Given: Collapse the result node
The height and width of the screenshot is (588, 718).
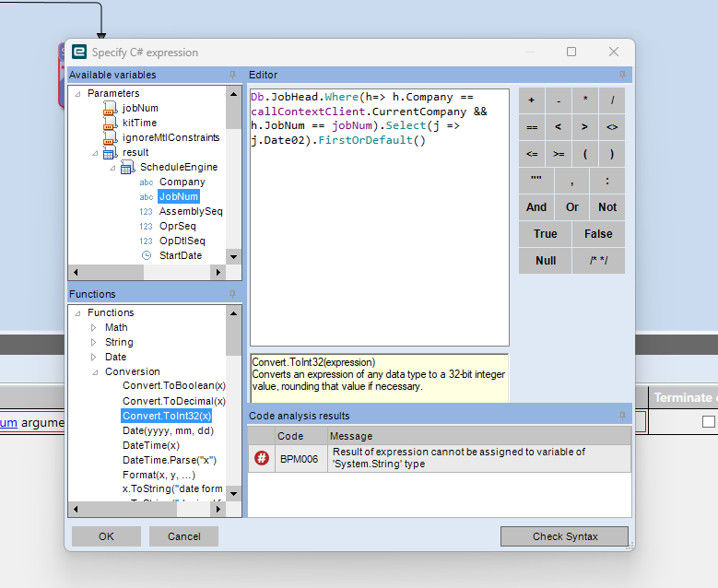Looking at the screenshot, I should (x=95, y=153).
